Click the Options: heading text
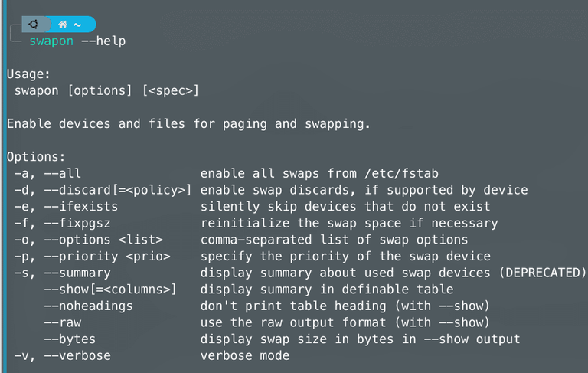Image resolution: width=588 pixels, height=373 pixels. pyautogui.click(x=36, y=157)
